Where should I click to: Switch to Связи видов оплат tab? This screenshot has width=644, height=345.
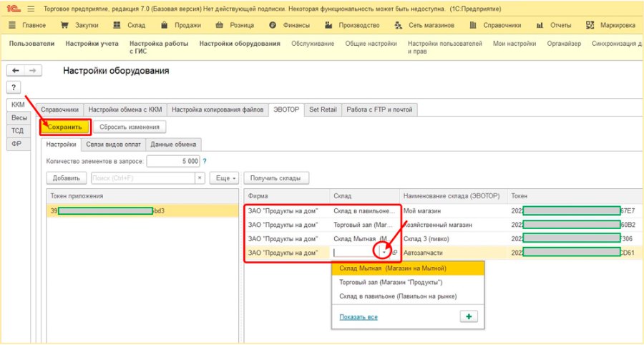pos(113,145)
